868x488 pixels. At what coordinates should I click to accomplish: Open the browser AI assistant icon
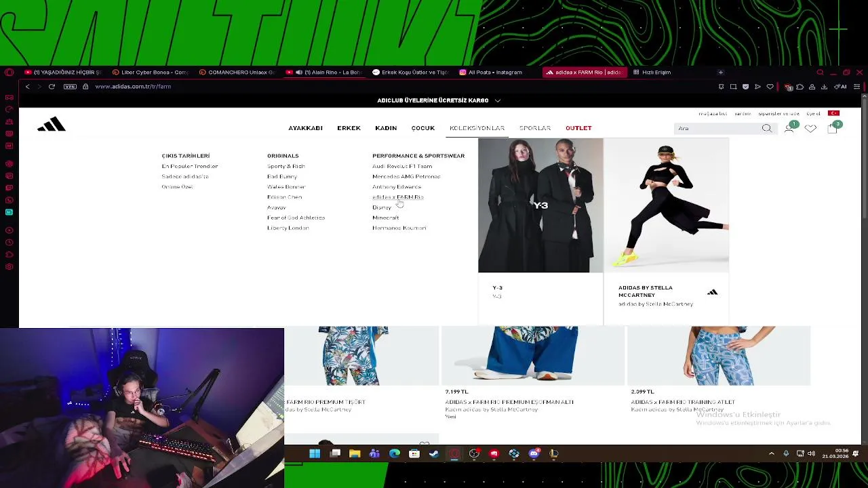click(x=841, y=87)
